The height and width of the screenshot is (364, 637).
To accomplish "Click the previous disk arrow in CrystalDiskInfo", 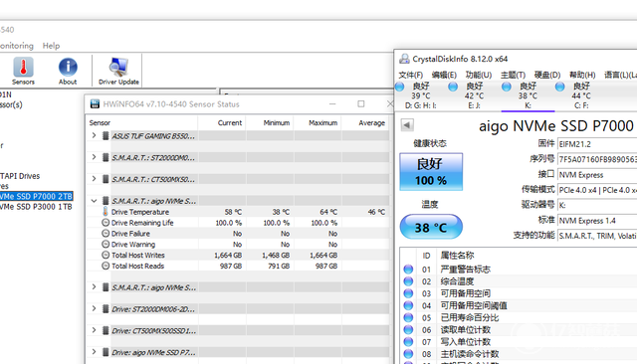I will click(x=407, y=125).
